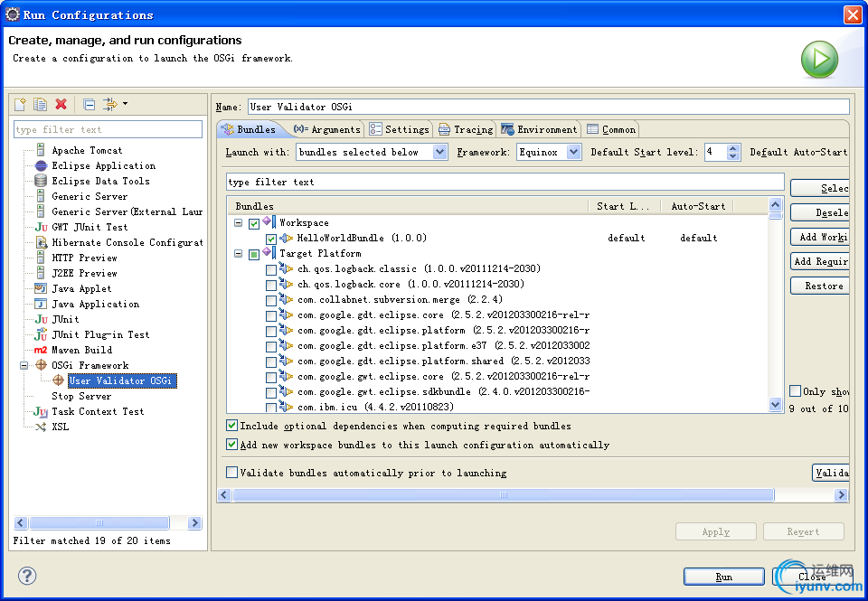Click the Generic Server icon

(x=41, y=196)
